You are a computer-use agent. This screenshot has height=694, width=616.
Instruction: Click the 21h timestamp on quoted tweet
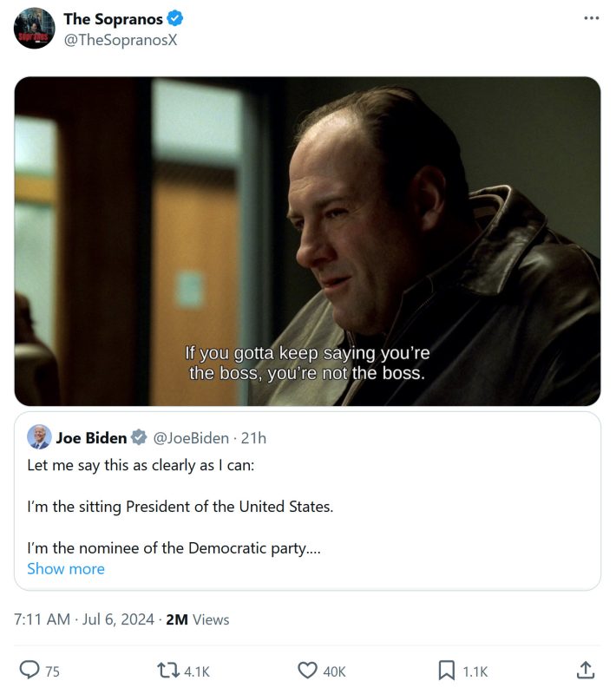pyautogui.click(x=253, y=437)
